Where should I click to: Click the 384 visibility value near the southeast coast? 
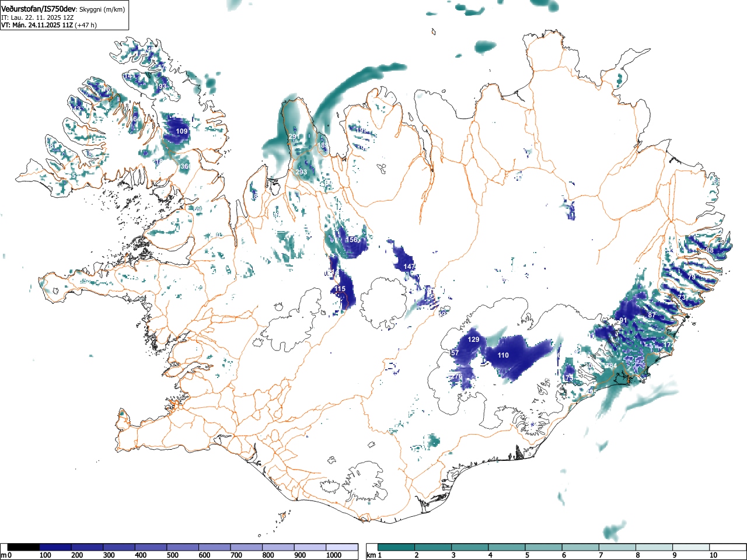(x=611, y=366)
